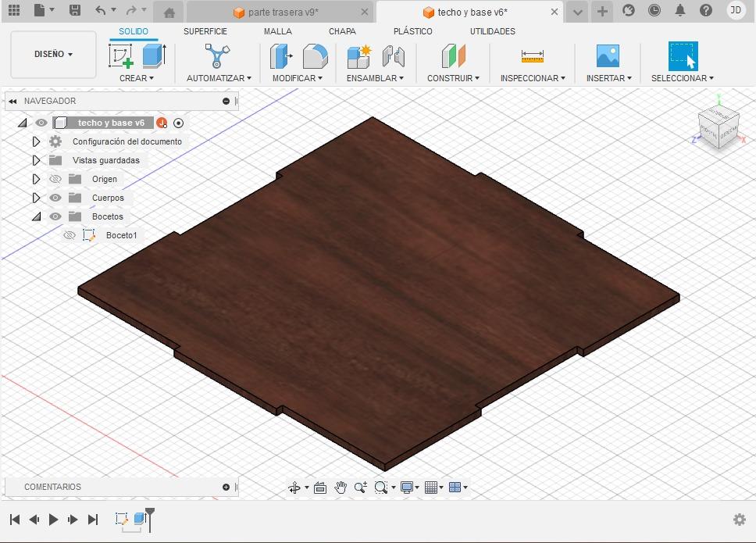The width and height of the screenshot is (756, 543).
Task: Open the CONSTRUIR dropdown menu
Action: 453,78
